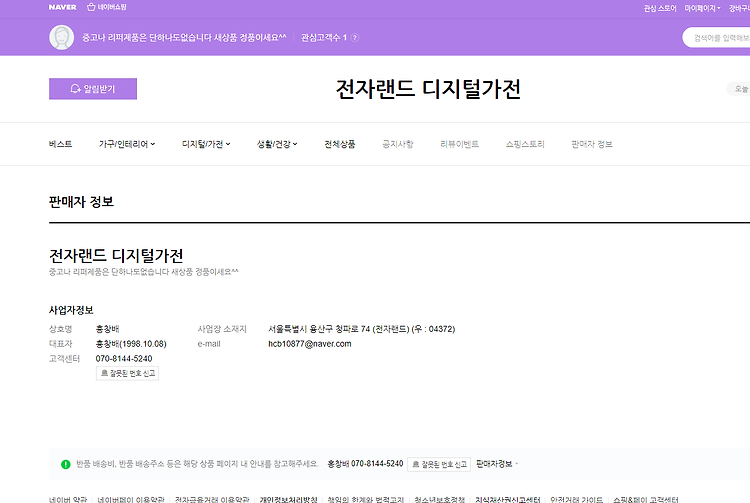Open Naver Shopping bag icon link
This screenshot has width=750, height=503.
pyautogui.click(x=107, y=7)
